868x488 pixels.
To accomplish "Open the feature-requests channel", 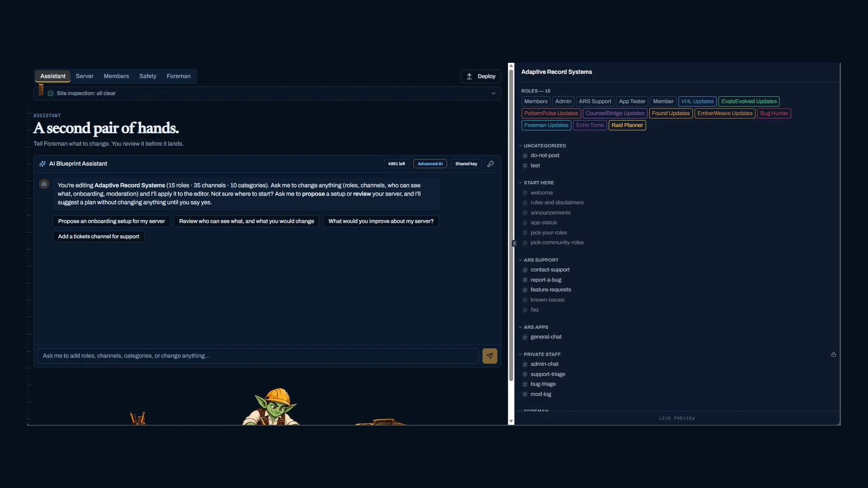I will pos(551,290).
